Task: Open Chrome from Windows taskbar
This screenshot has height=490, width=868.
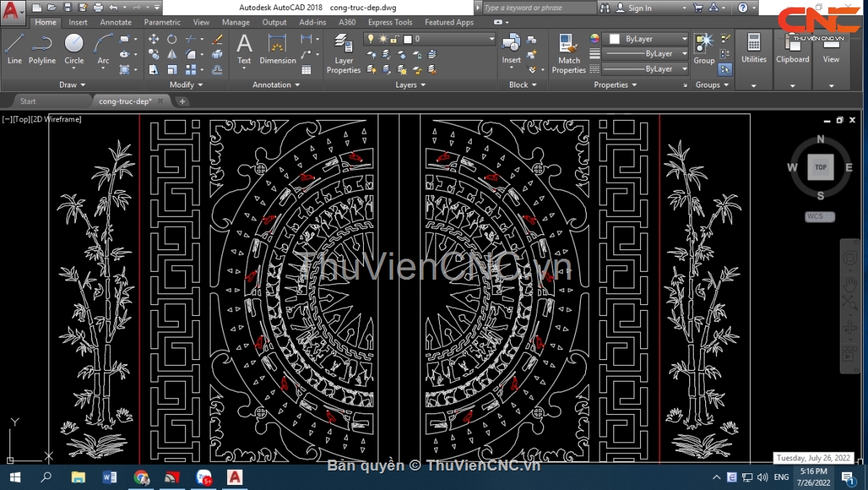Action: (141, 477)
